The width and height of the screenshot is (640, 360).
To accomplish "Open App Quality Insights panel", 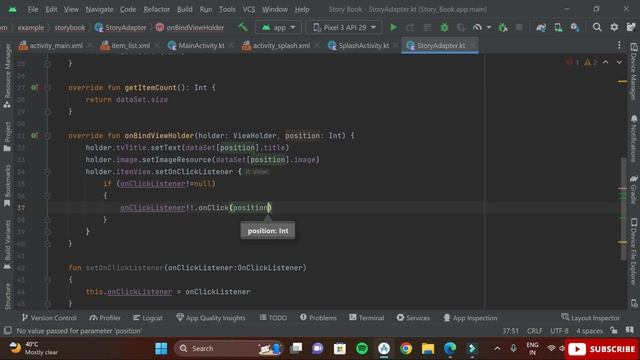I will tap(211, 318).
